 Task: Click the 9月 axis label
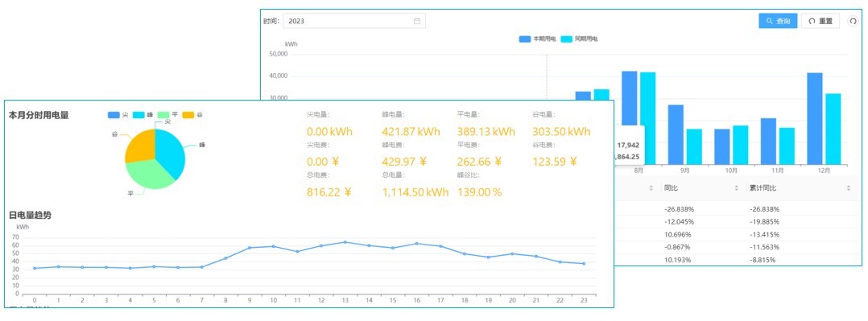pos(684,171)
